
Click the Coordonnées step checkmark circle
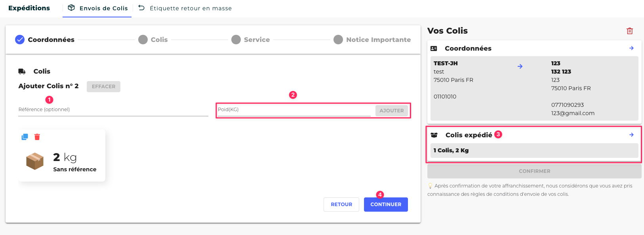pyautogui.click(x=20, y=40)
